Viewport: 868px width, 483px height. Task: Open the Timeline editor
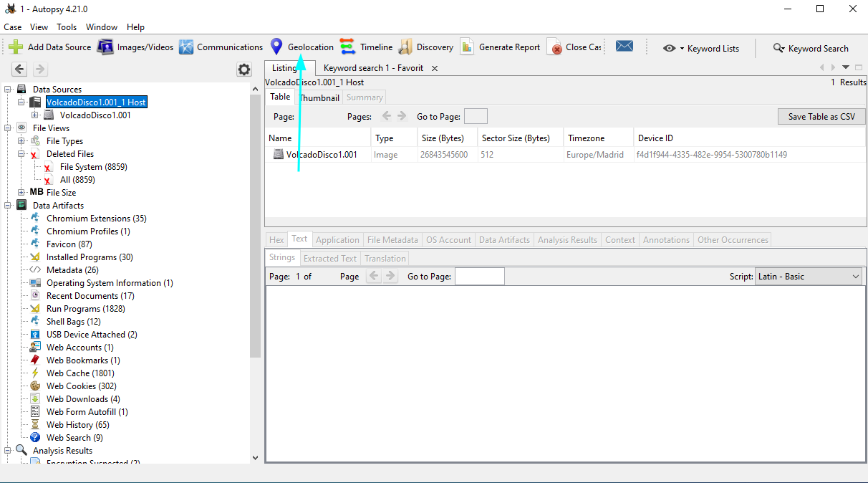tap(367, 47)
